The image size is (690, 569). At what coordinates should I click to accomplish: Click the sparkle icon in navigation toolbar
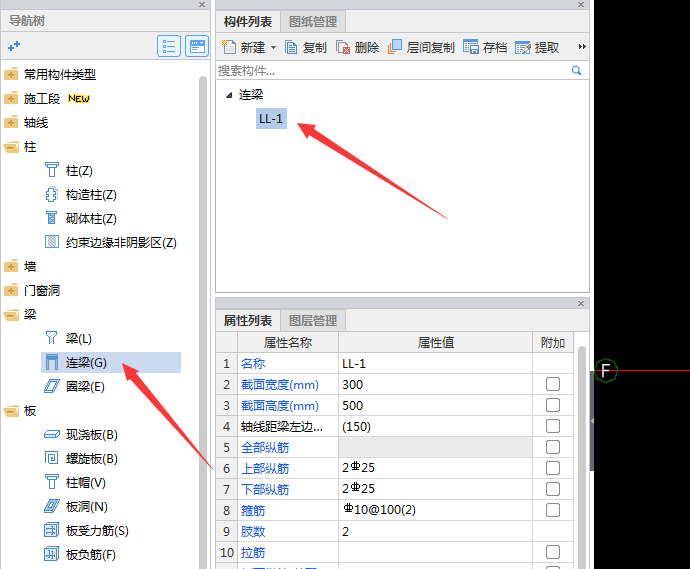(x=14, y=46)
